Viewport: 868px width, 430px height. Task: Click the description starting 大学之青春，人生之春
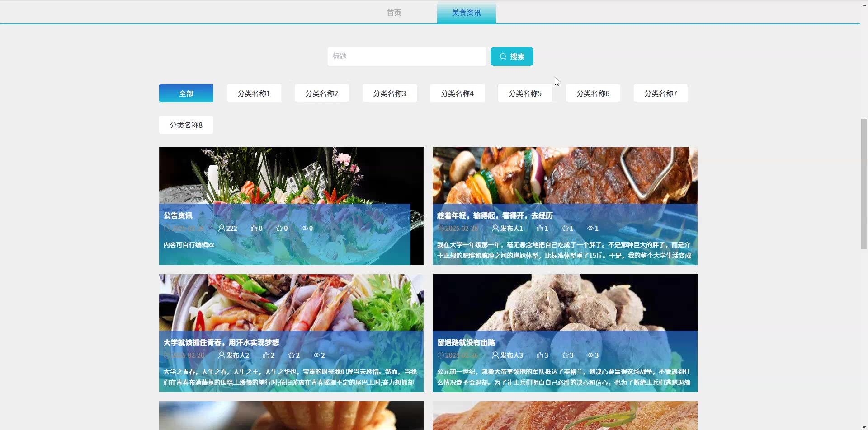pyautogui.click(x=290, y=377)
